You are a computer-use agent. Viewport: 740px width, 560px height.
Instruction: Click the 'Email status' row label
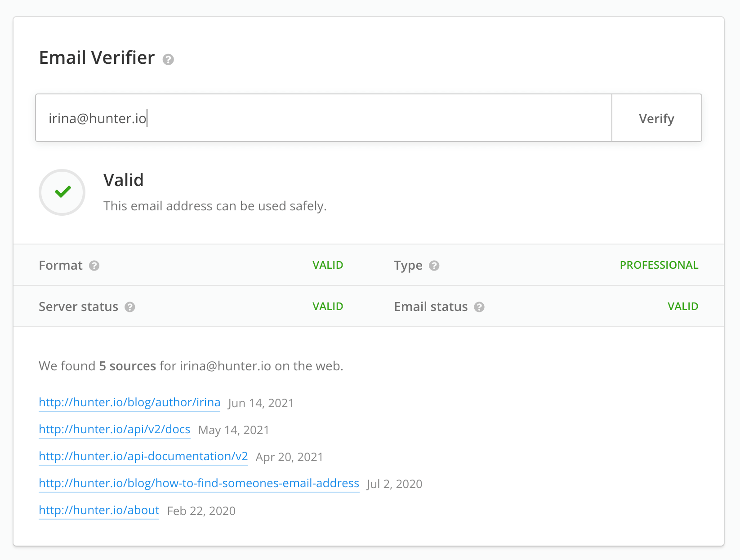point(431,307)
